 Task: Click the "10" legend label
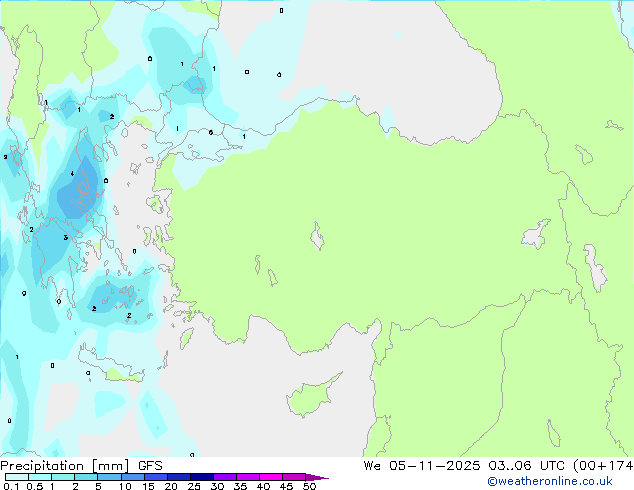click(125, 486)
